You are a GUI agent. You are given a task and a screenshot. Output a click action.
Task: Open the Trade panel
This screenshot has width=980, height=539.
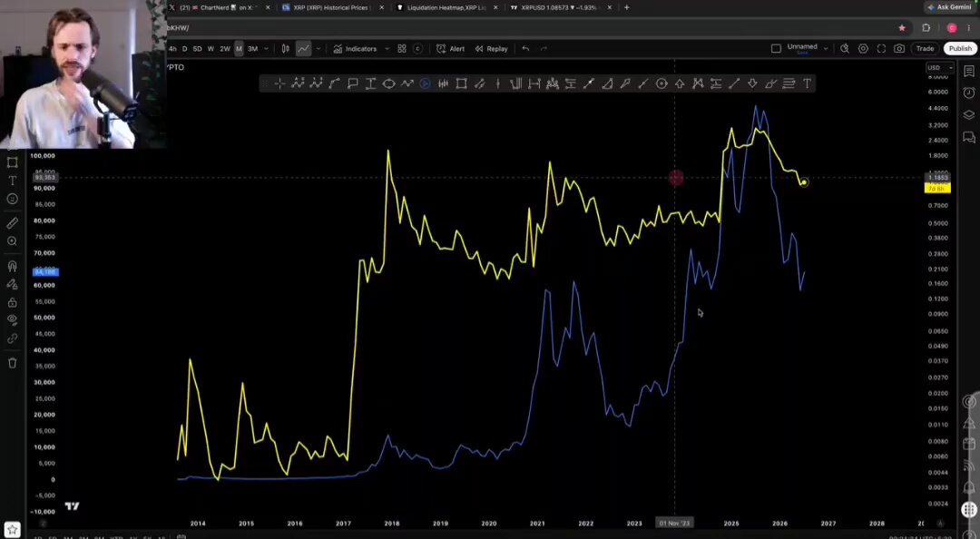coord(925,49)
